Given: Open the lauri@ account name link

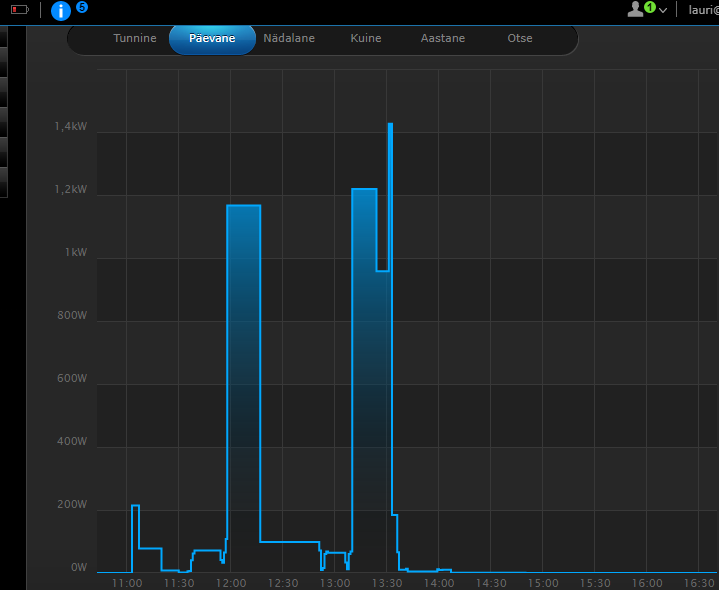Looking at the screenshot, I should (x=701, y=10).
